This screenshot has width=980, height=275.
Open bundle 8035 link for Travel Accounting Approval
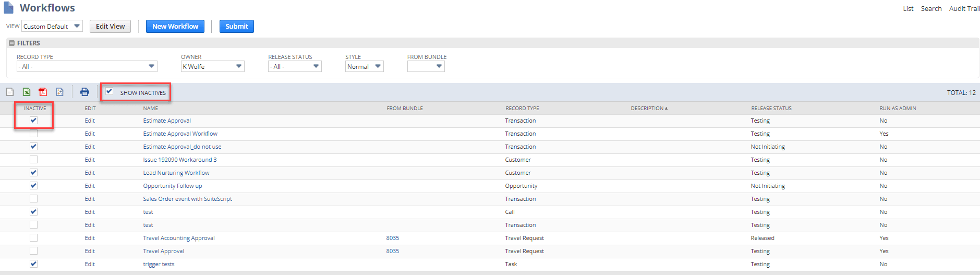(x=393, y=238)
